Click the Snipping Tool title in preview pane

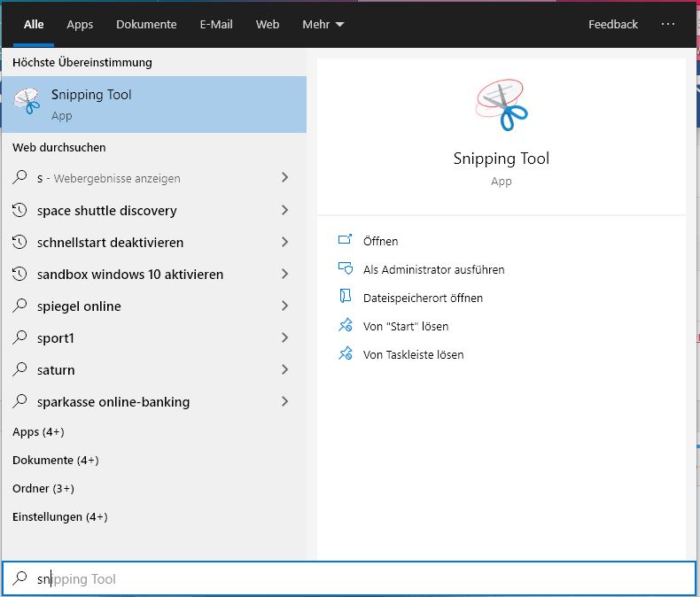point(502,159)
